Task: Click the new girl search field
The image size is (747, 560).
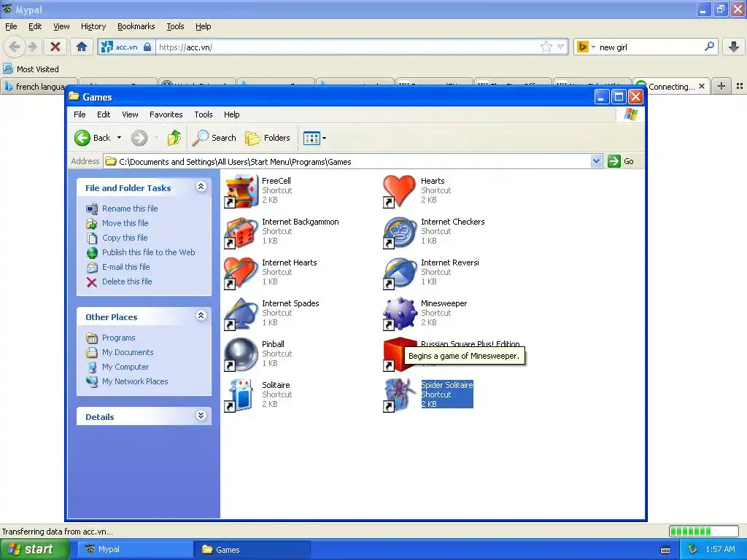Action: pyautogui.click(x=650, y=47)
